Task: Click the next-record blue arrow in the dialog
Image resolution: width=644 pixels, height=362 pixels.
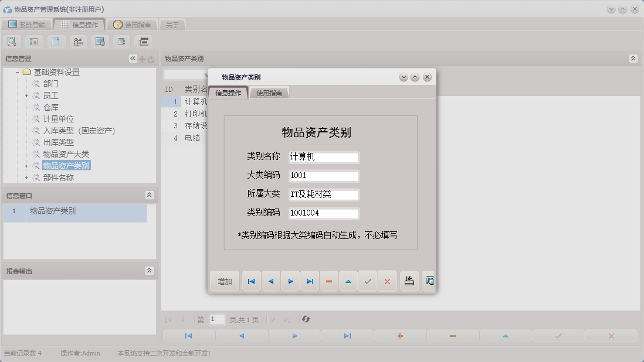Action: click(x=290, y=281)
